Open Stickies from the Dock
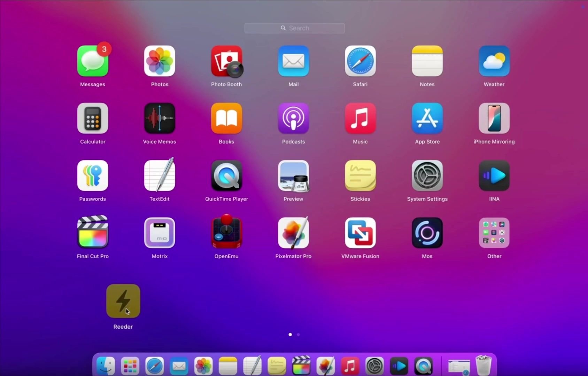 277,366
